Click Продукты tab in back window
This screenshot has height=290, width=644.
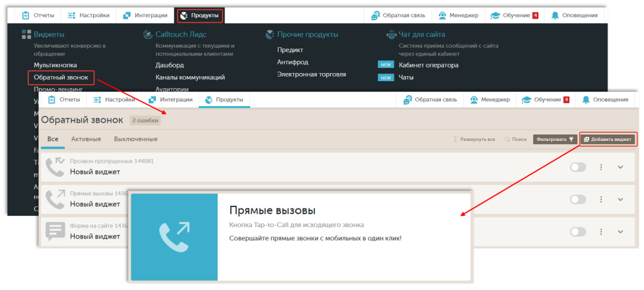click(201, 16)
